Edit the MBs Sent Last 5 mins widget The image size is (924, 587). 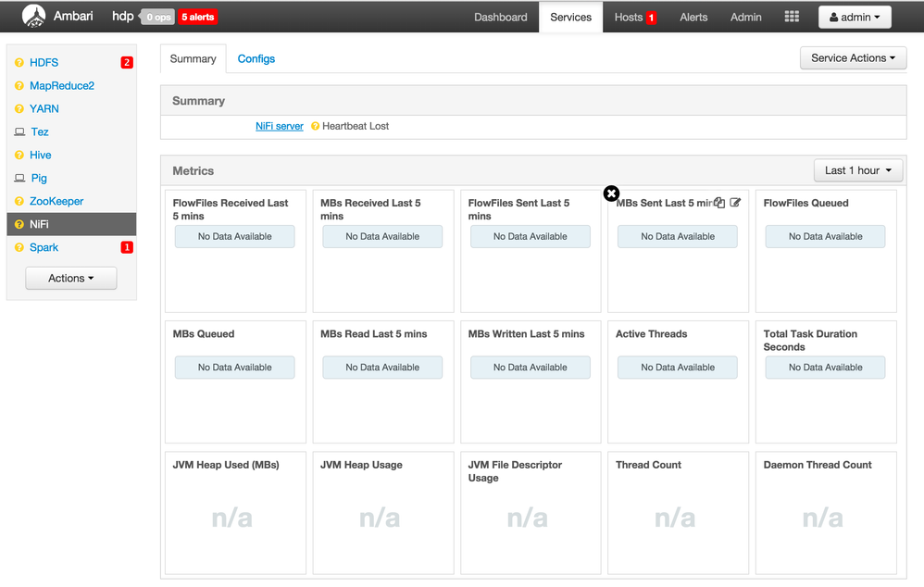pos(735,203)
